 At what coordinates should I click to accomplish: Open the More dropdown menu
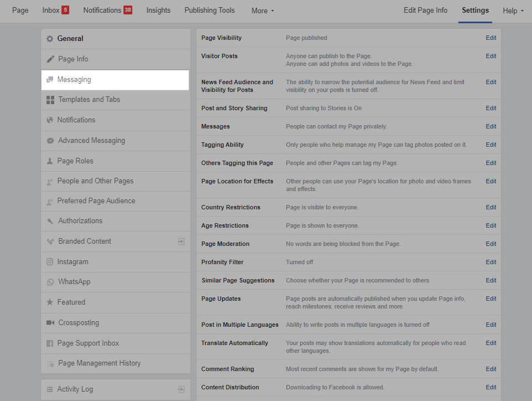coord(262,11)
